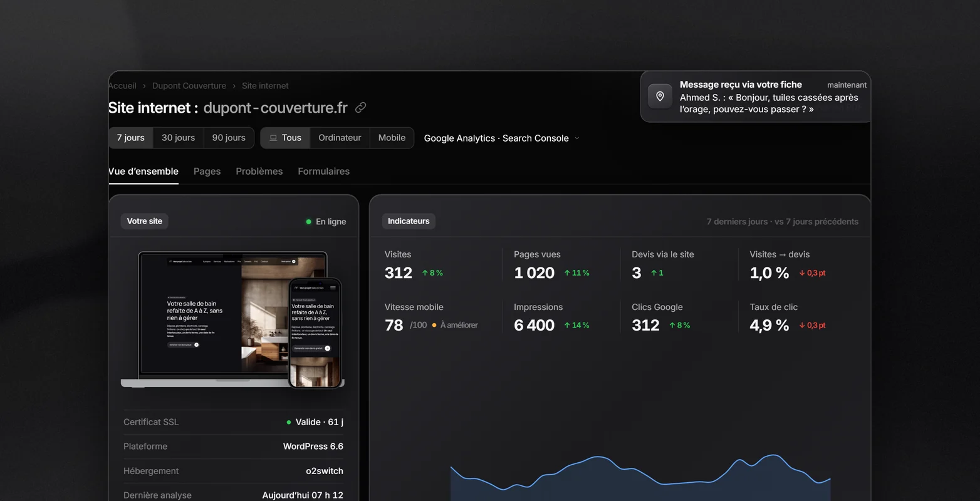The width and height of the screenshot is (980, 501).
Task: Open the Pages tab
Action: (x=207, y=171)
